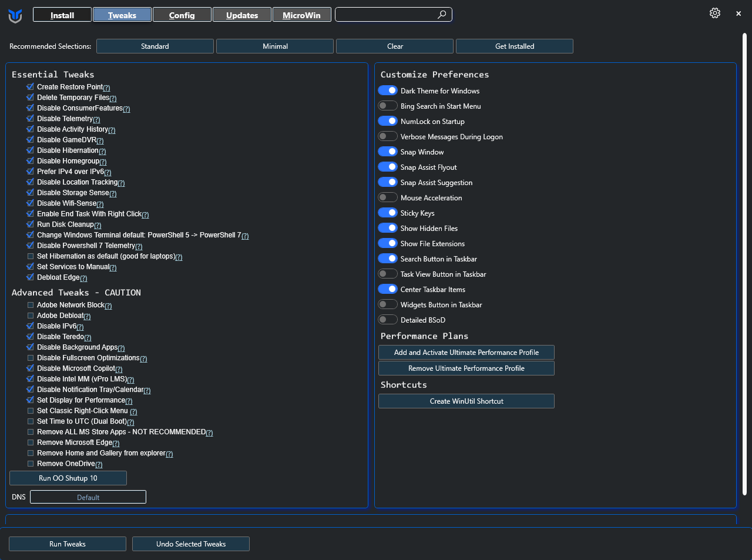Create WinUtil Shortcut
This screenshot has width=752, height=560.
pos(466,401)
